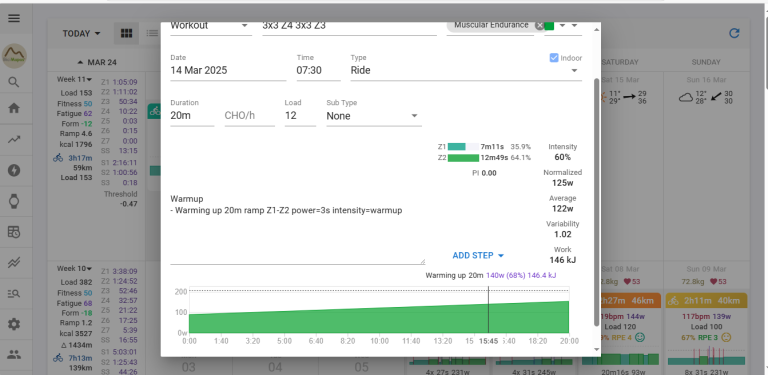Open the ADD STEP dropdown
Viewport: 768px width, 375px height.
click(478, 256)
